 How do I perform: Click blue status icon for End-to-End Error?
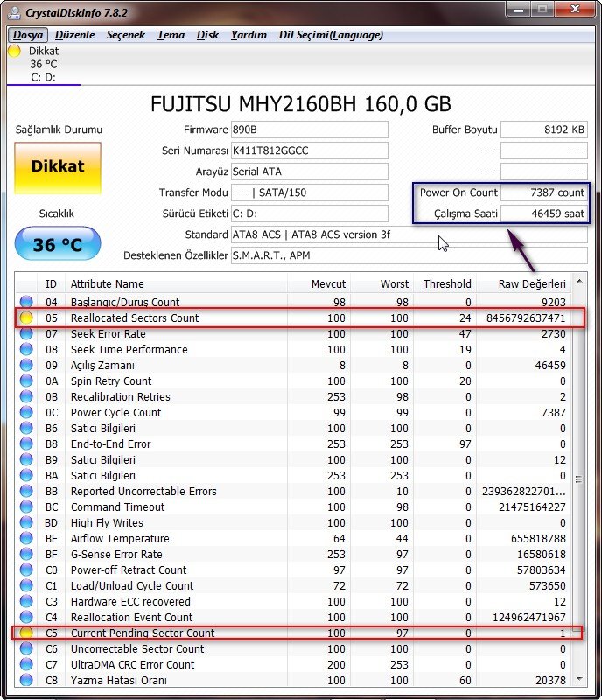pyautogui.click(x=26, y=444)
